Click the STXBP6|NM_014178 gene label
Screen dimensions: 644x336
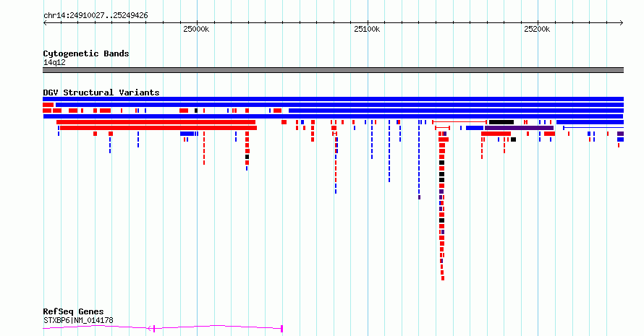[78, 320]
